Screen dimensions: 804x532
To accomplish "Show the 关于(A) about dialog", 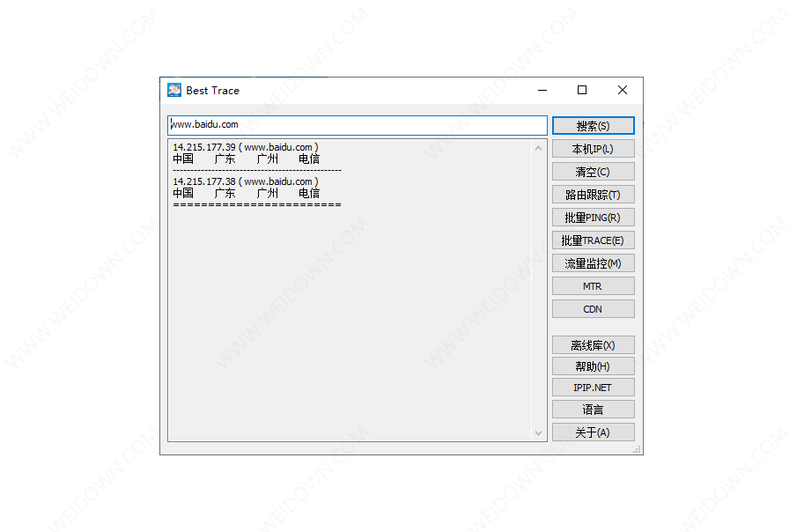I will click(593, 432).
